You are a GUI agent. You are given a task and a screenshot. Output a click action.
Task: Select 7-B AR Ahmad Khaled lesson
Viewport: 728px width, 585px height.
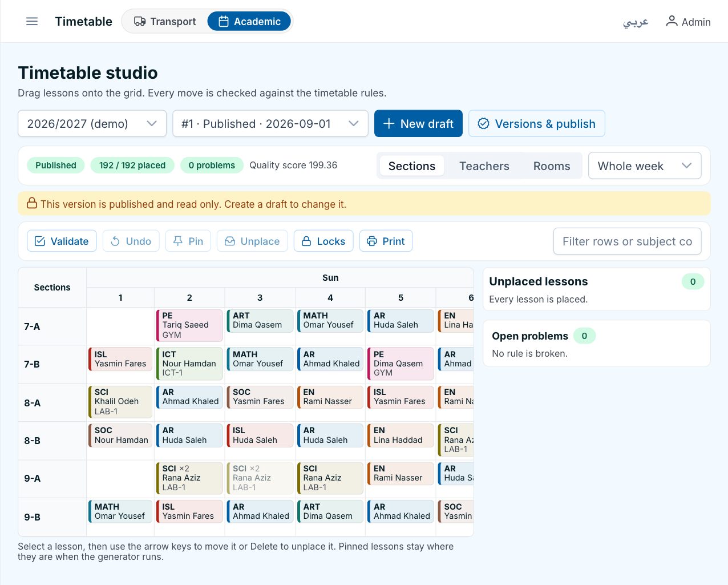[330, 359]
